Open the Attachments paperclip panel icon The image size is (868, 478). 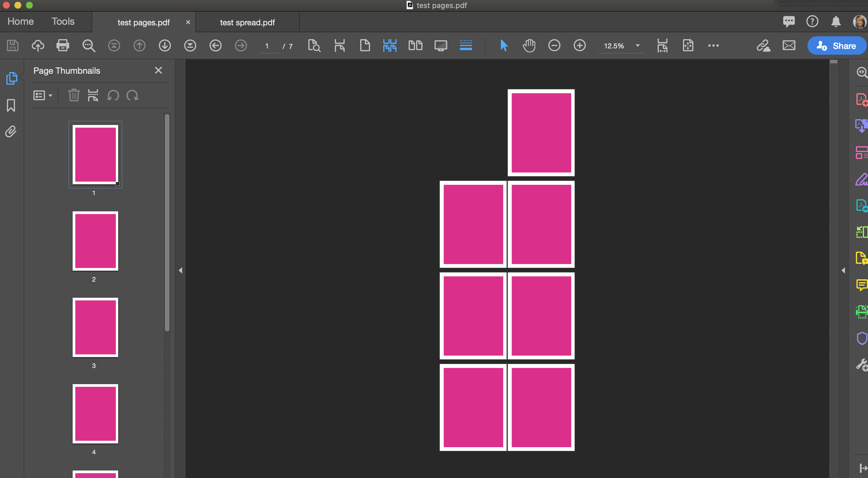(11, 132)
